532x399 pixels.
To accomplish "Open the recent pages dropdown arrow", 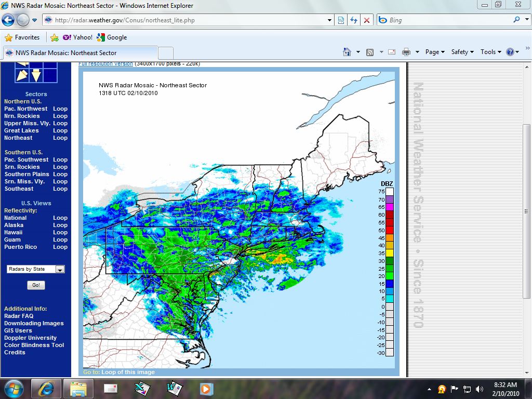I will coord(34,20).
